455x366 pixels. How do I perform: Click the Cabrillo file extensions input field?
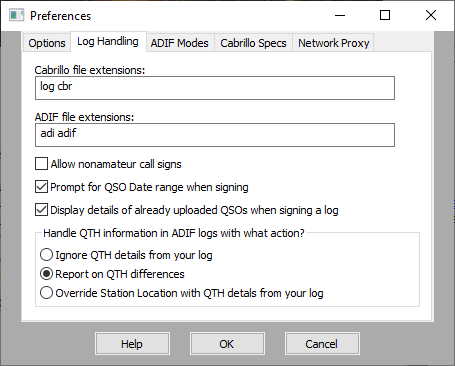click(215, 88)
